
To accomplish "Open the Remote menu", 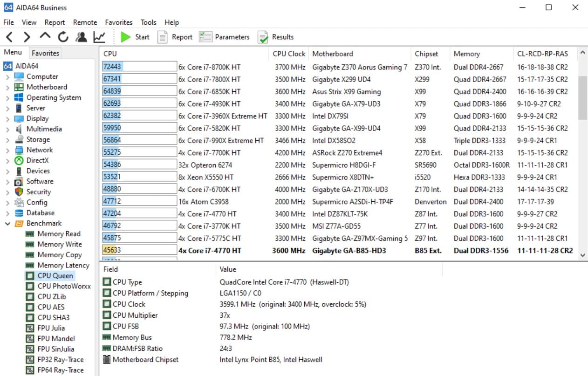I will 85,22.
